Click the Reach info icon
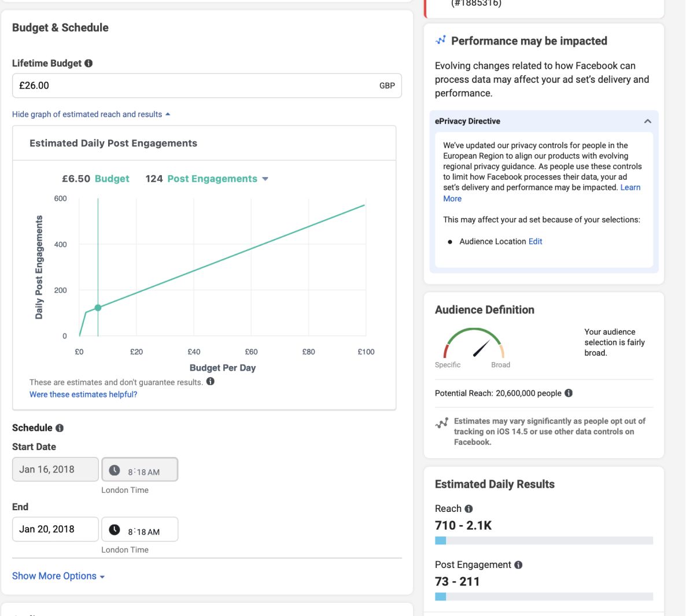 point(469,509)
